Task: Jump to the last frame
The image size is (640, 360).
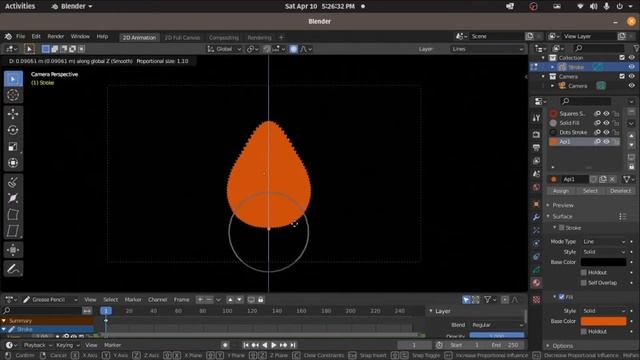Action: pyautogui.click(x=293, y=345)
